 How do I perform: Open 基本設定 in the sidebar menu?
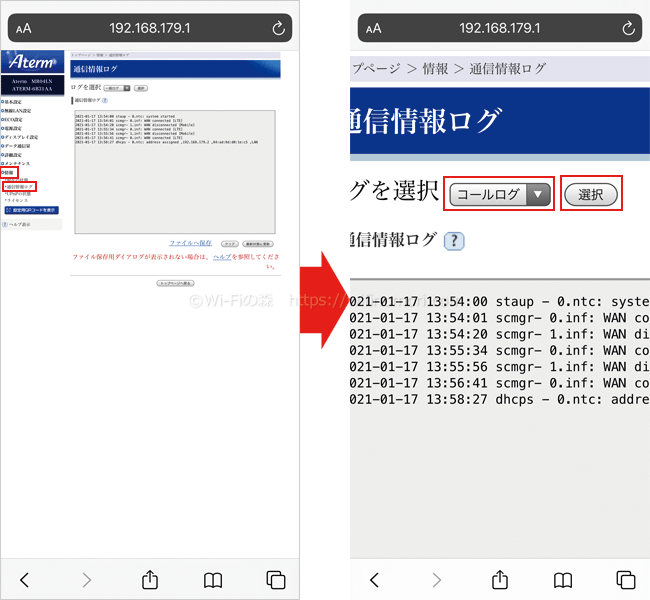(13, 102)
